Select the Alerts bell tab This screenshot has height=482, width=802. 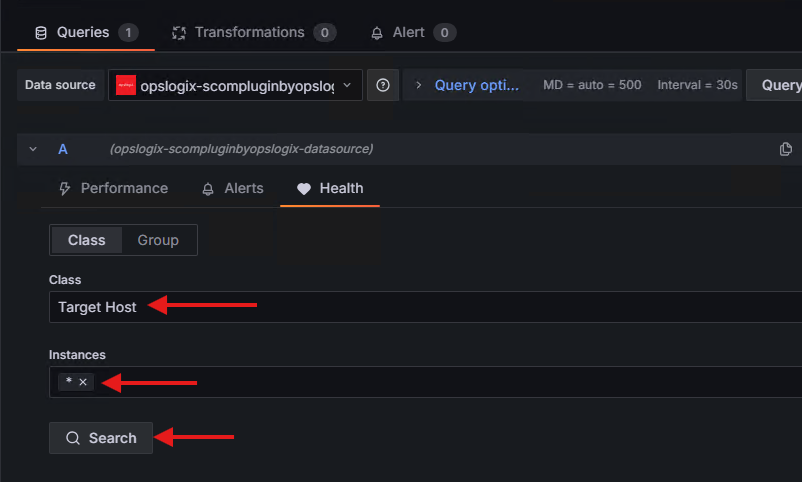(x=232, y=188)
